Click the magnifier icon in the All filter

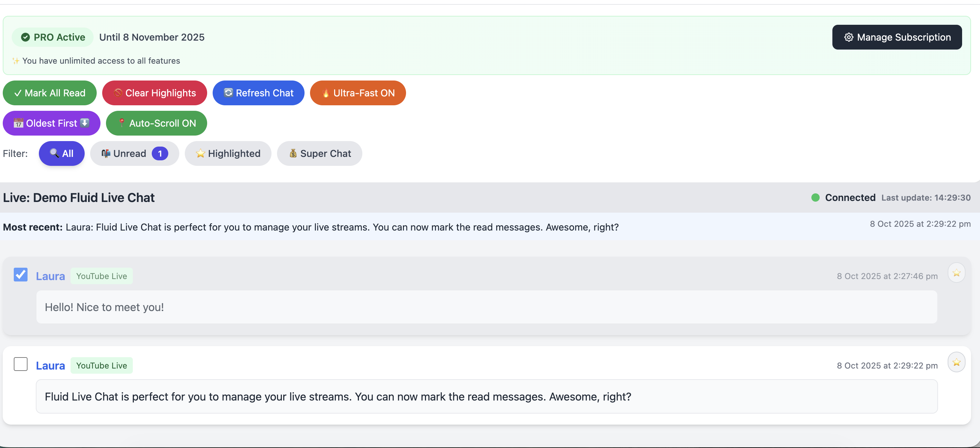point(54,153)
